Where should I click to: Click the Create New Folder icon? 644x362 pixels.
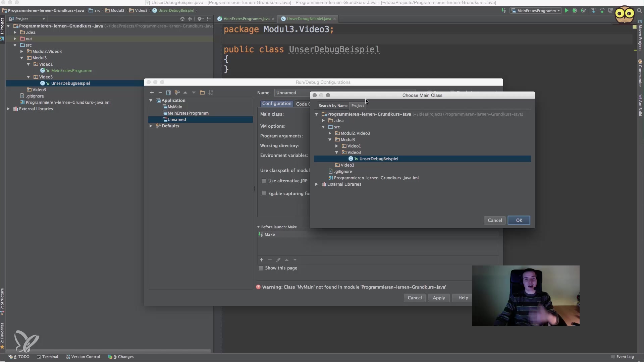pyautogui.click(x=202, y=93)
